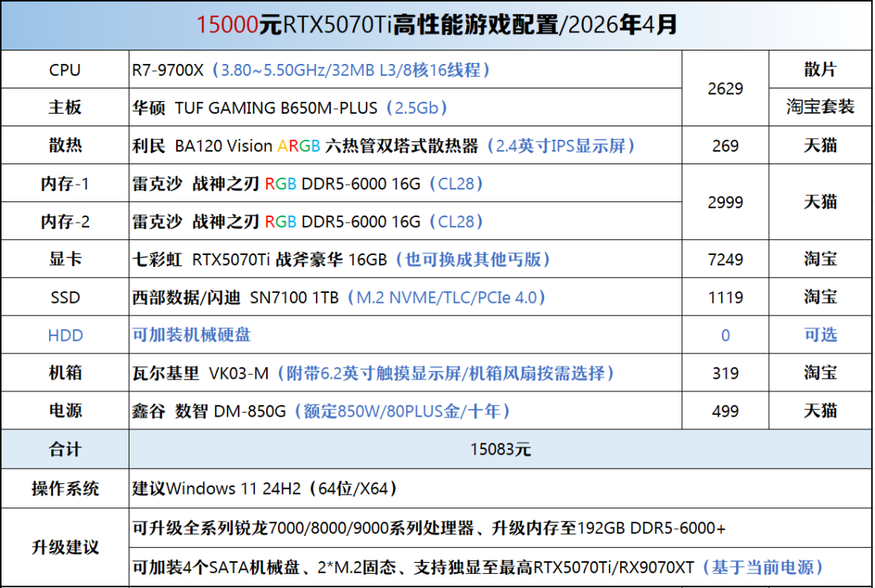Select the 操作系统 label cell

[x=65, y=488]
